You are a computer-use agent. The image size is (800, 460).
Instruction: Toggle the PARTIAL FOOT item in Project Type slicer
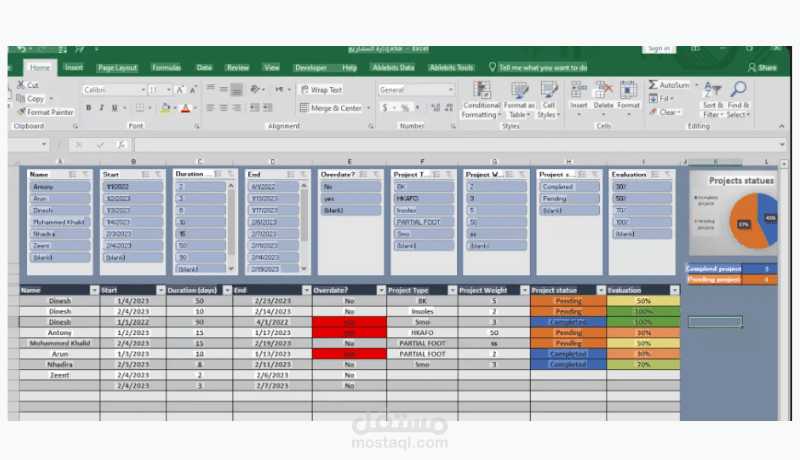pyautogui.click(x=423, y=222)
